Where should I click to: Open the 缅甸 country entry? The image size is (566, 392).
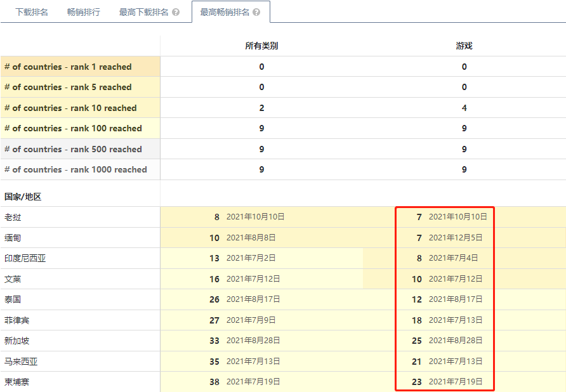(x=13, y=237)
